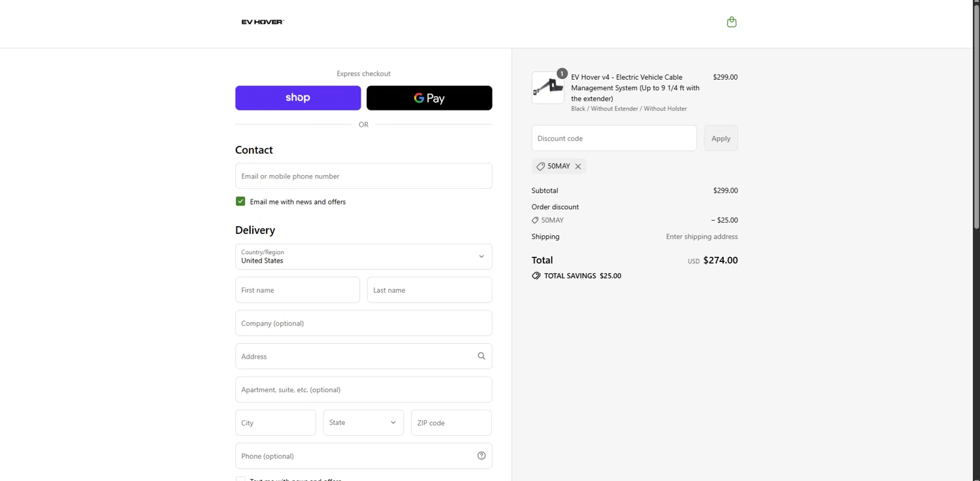Focus the Phone (optional) field
This screenshot has height=481, width=980.
pos(363,456)
